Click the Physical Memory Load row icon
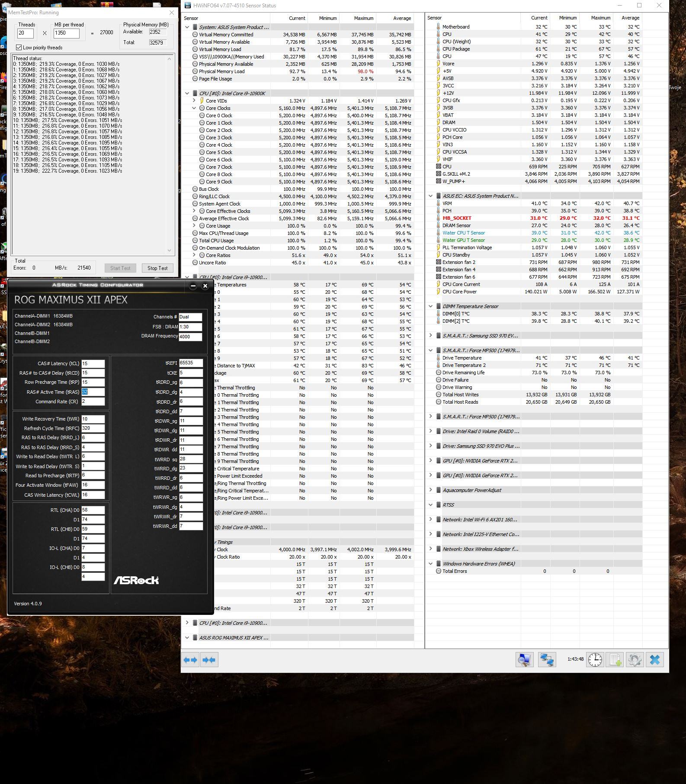Image resolution: width=686 pixels, height=784 pixels. [x=195, y=71]
